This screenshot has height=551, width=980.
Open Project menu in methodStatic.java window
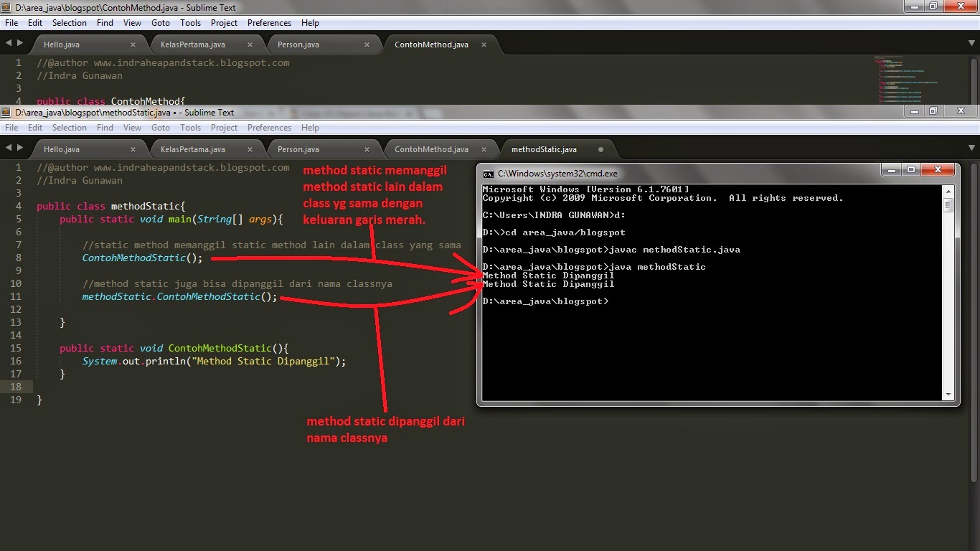coord(224,128)
